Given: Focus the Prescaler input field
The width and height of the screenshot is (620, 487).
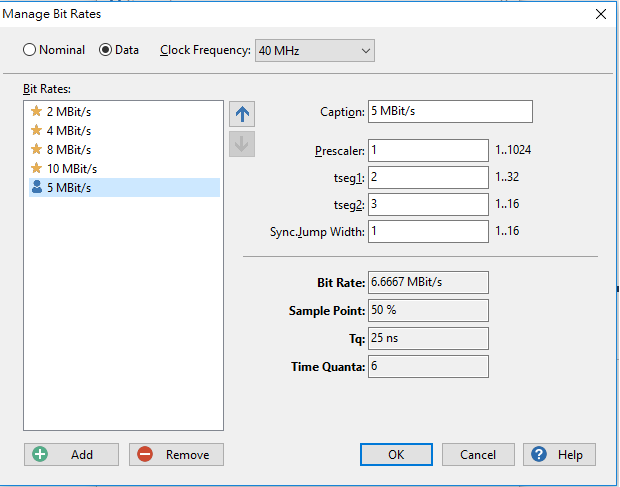Looking at the screenshot, I should [x=428, y=150].
